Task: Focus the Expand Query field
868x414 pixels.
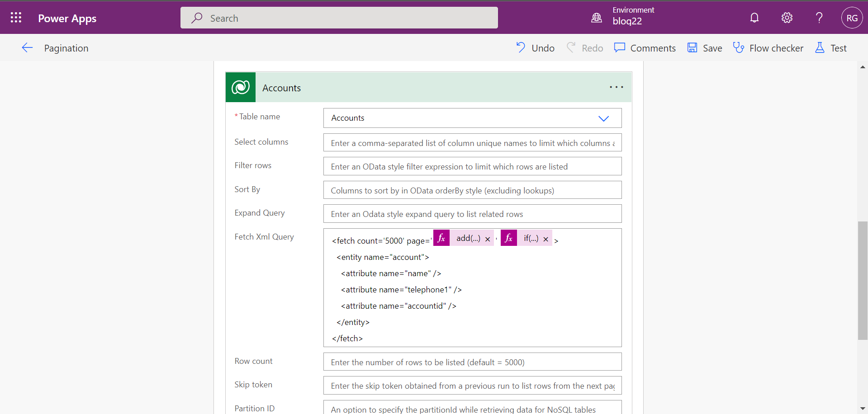Action: pos(472,213)
